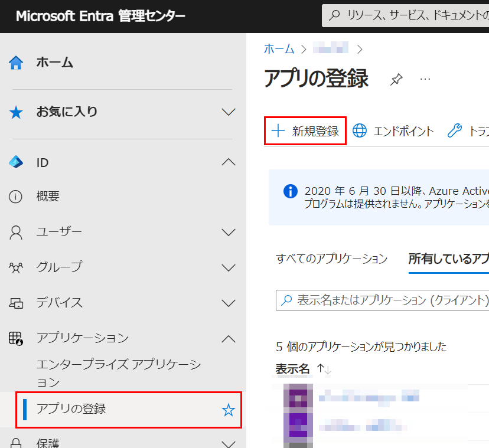Pin the アプリの登録 page
This screenshot has width=489, height=448.
click(396, 79)
